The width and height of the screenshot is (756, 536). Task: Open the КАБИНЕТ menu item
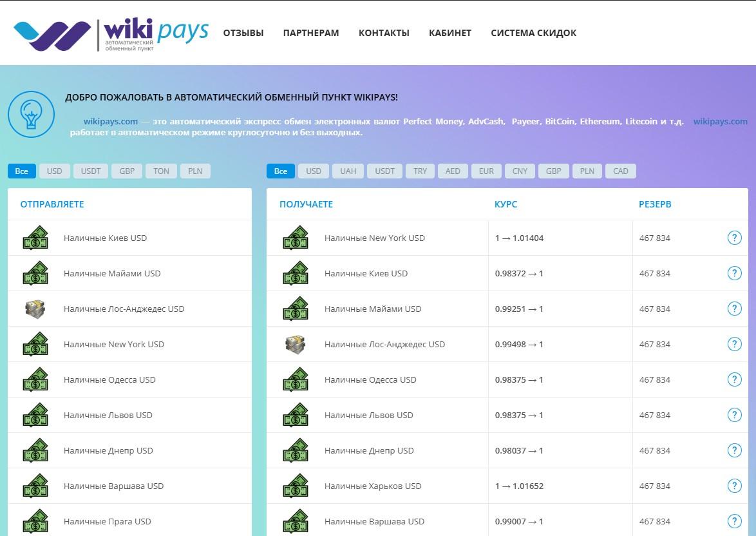(x=450, y=33)
